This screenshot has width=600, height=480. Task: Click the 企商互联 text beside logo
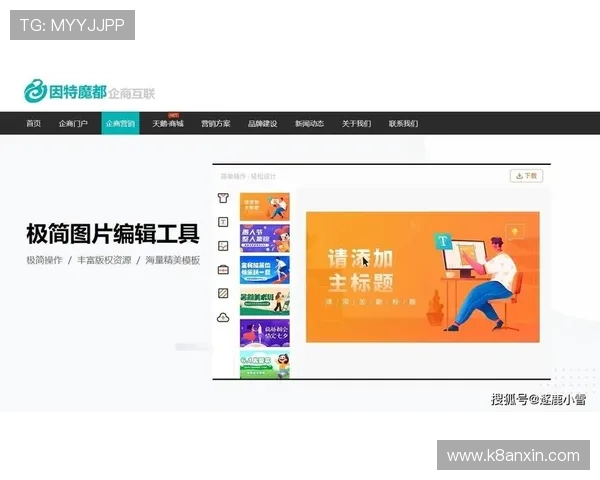coord(132,94)
